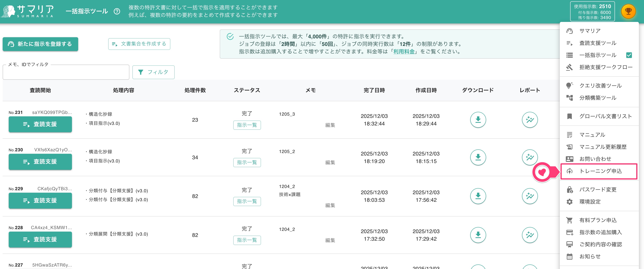Open 有料プラン申込 menu item
Screen dimensions: 644x269
coord(599,220)
